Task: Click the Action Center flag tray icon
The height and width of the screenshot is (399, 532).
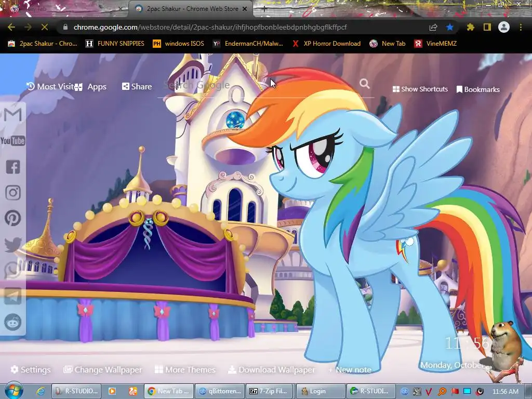Action: pyautogui.click(x=455, y=391)
